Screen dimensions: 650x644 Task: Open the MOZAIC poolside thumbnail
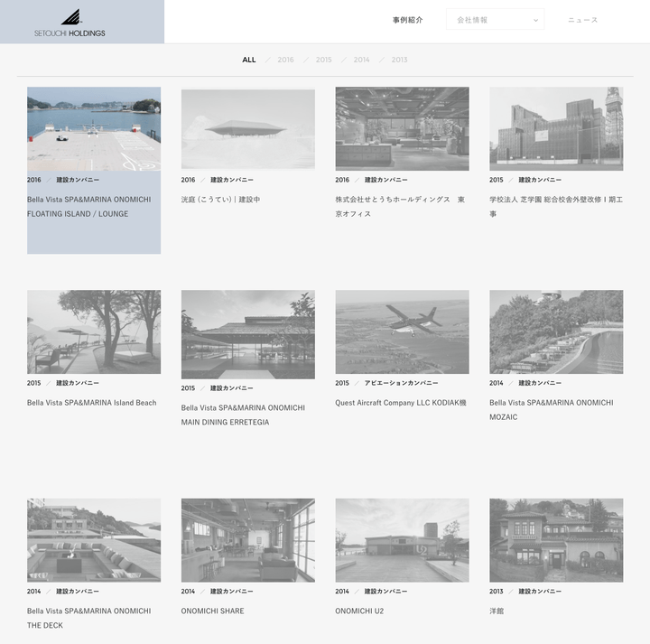click(556, 331)
